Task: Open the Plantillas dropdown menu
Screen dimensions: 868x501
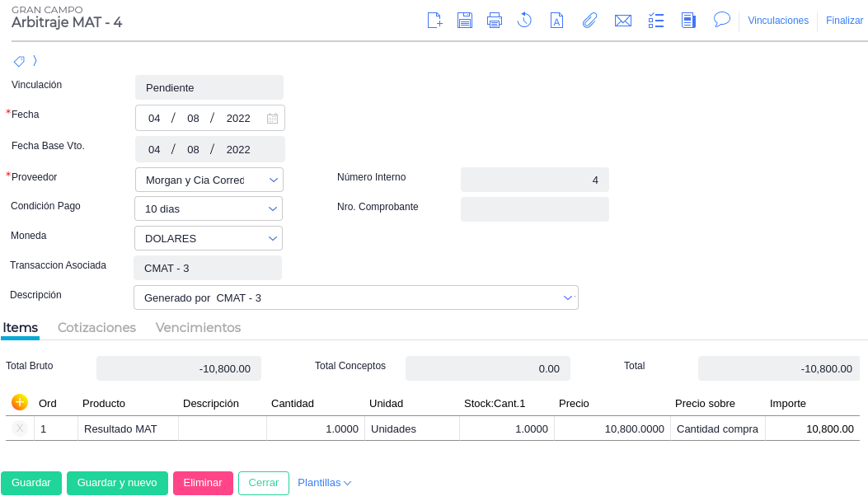Action: click(x=324, y=483)
